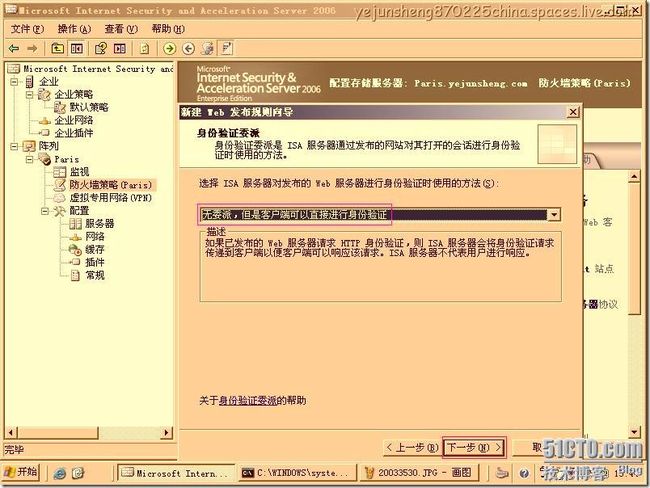Open the authentication delegation method dropdown arrow

tap(554, 215)
